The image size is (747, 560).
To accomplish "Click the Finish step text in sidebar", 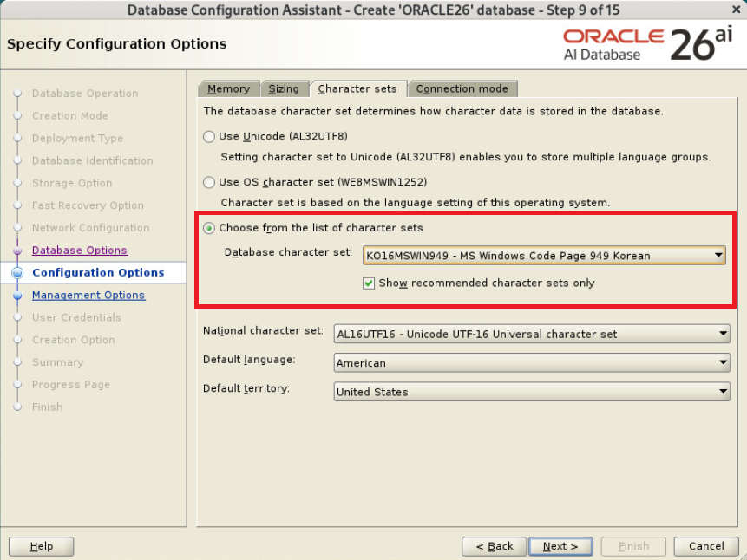I will pyautogui.click(x=47, y=407).
